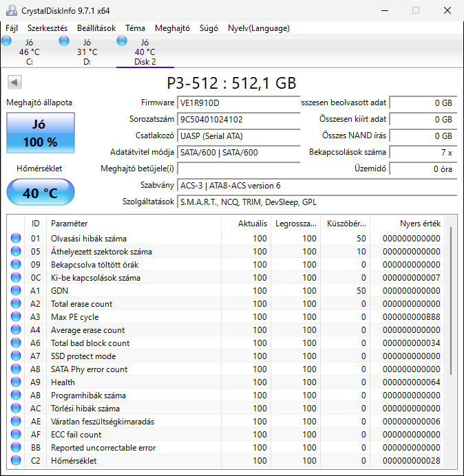Click the Nyers érték column header
The height and width of the screenshot is (476, 464).
(x=407, y=224)
